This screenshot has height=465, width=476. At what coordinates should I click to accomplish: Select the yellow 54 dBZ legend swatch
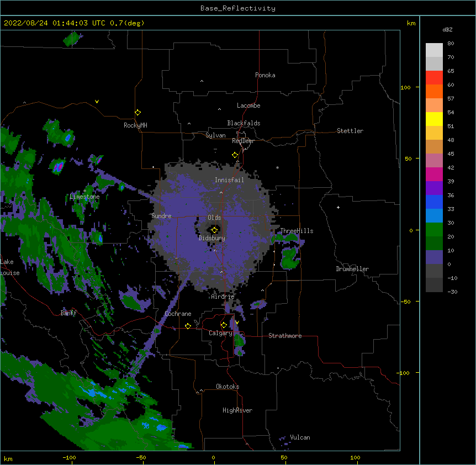point(434,119)
